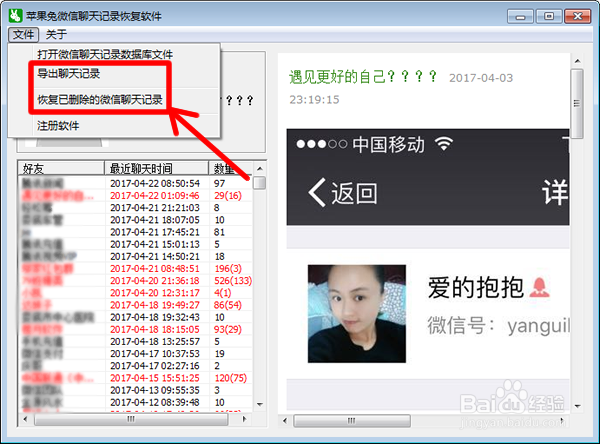This screenshot has height=444, width=600.
Task: Click chat panel scroll up arrow
Action: 577,61
